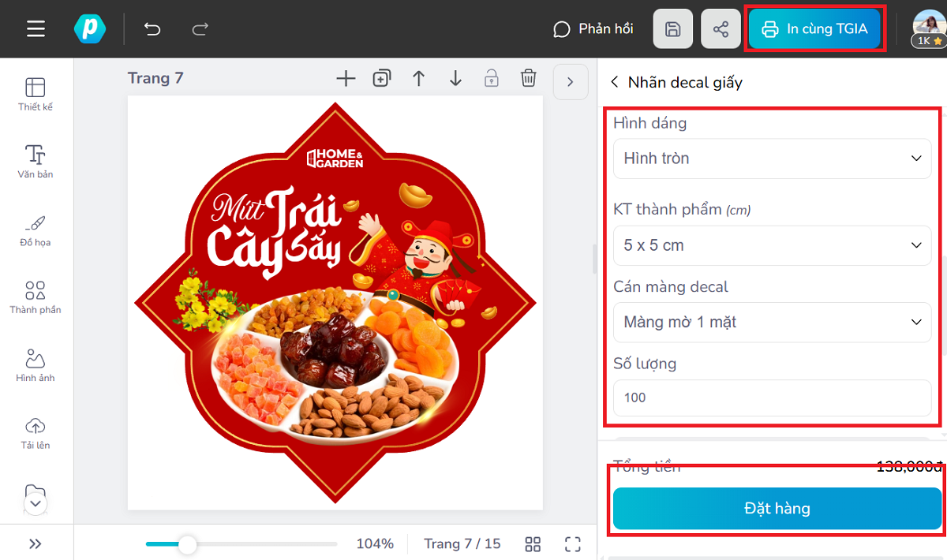Toggle the page lock icon
947x560 pixels.
coord(491,78)
